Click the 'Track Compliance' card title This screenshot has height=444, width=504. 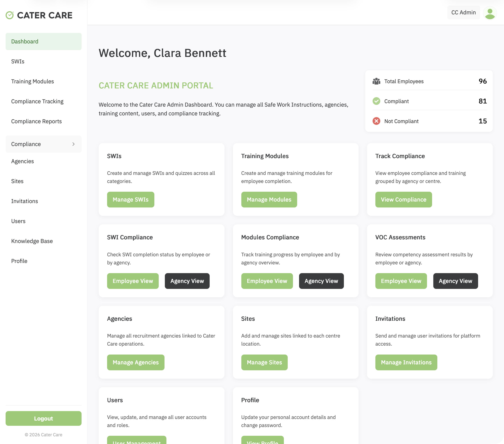tap(400, 156)
